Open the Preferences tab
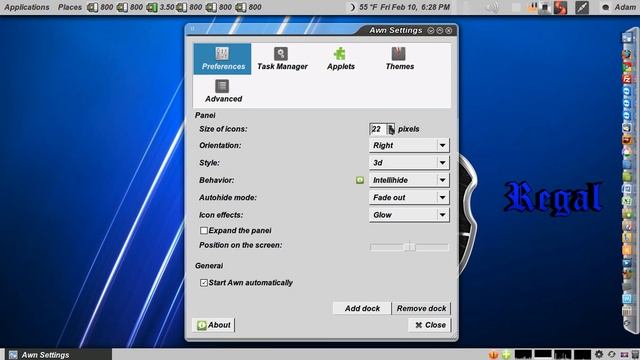Screen dimensions: 640x360 pos(222,59)
